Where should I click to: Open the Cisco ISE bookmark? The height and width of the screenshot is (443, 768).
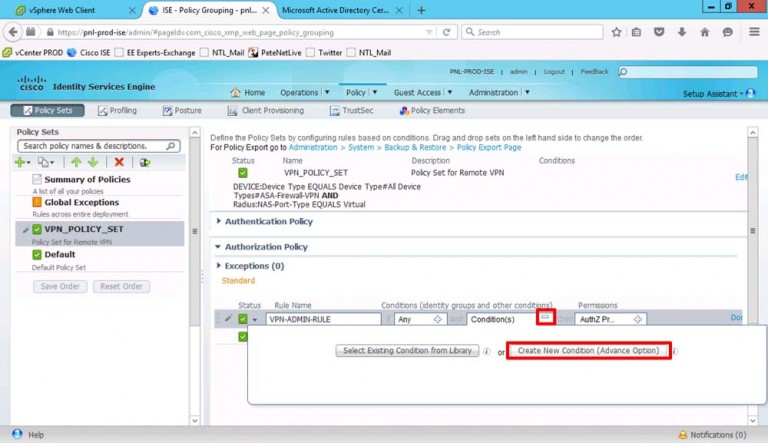coord(89,52)
